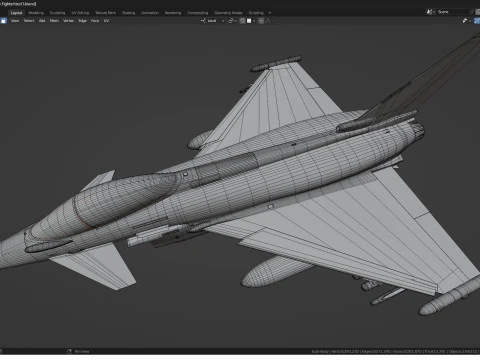
Task: Toggle the snapping magnet button
Action: [242, 21]
